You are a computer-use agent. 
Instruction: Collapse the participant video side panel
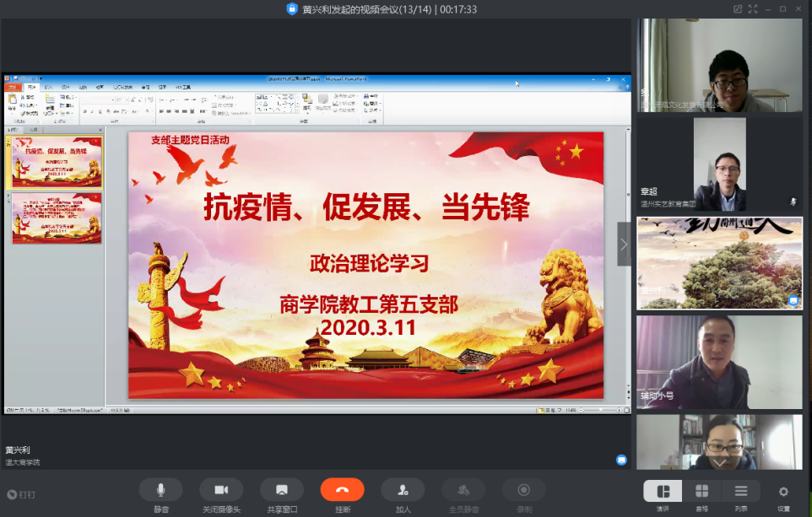point(624,245)
